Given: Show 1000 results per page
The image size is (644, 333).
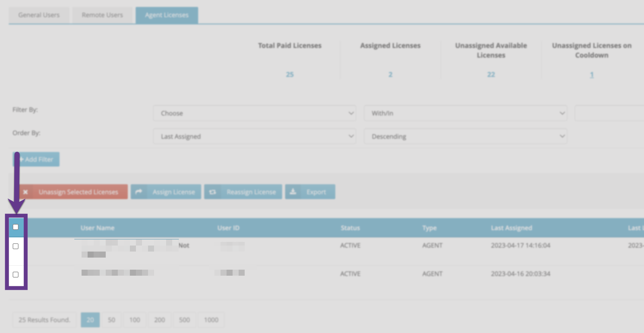Looking at the screenshot, I should tap(211, 320).
